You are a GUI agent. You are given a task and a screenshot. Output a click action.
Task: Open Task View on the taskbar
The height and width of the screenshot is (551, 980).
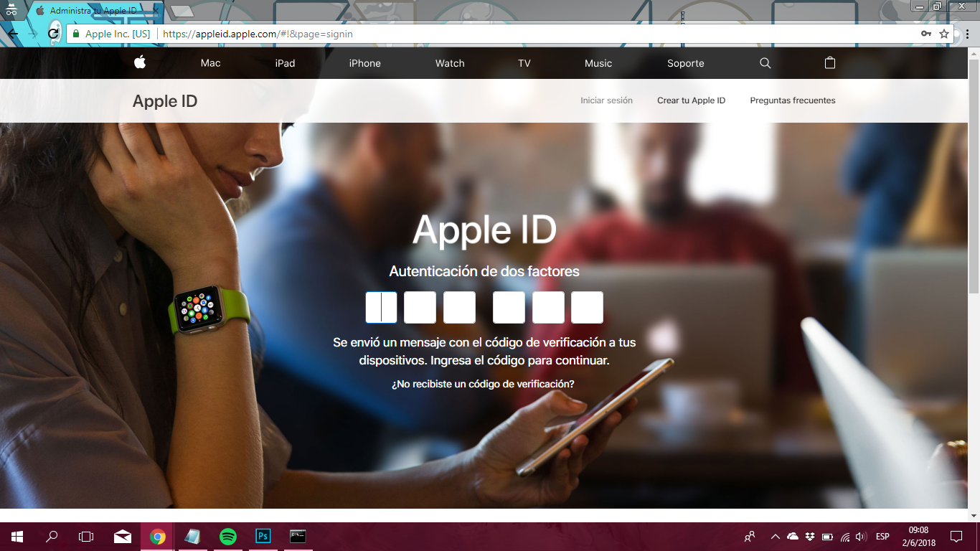point(86,537)
